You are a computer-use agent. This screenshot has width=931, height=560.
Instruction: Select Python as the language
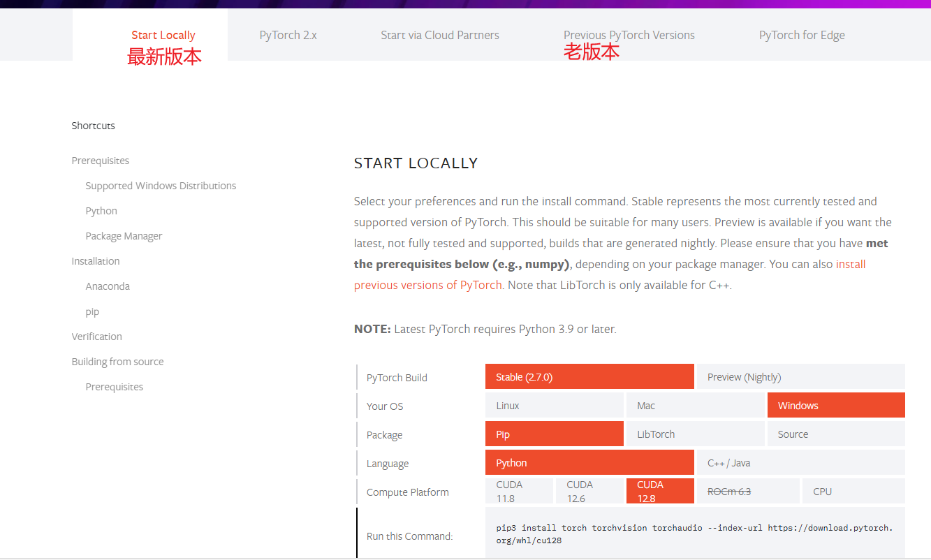[589, 462]
